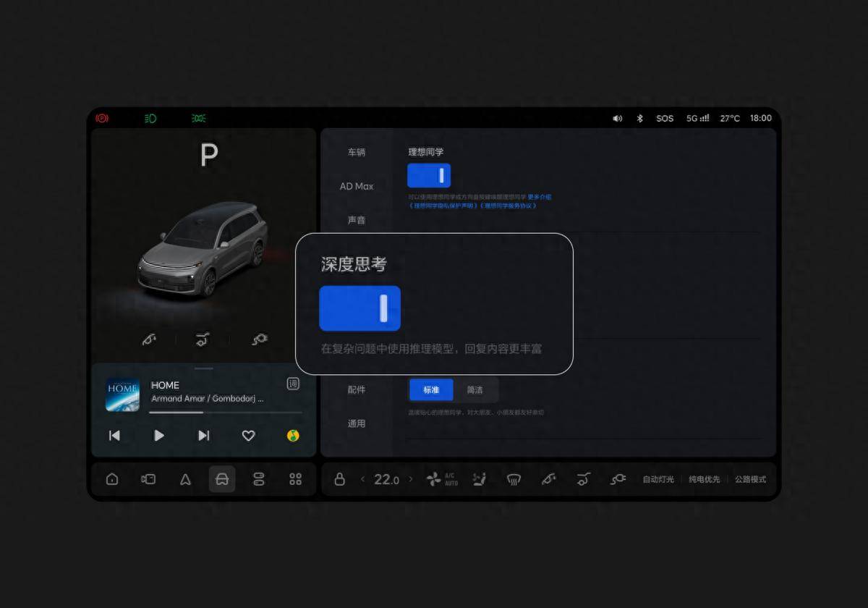Increase temperature with right chevron
This screenshot has width=868, height=608.
pyautogui.click(x=411, y=479)
